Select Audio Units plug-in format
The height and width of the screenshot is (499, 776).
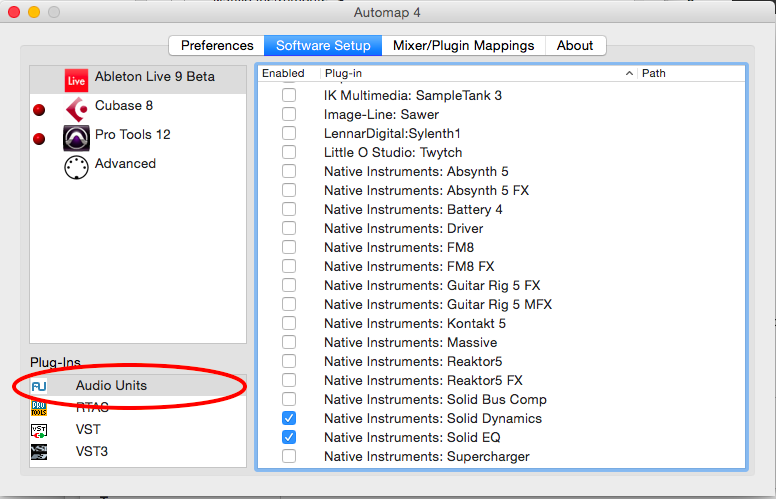click(x=138, y=386)
